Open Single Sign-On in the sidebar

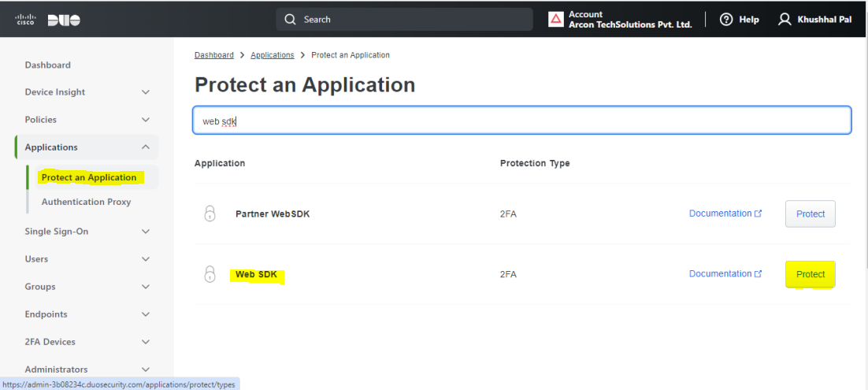(x=56, y=232)
